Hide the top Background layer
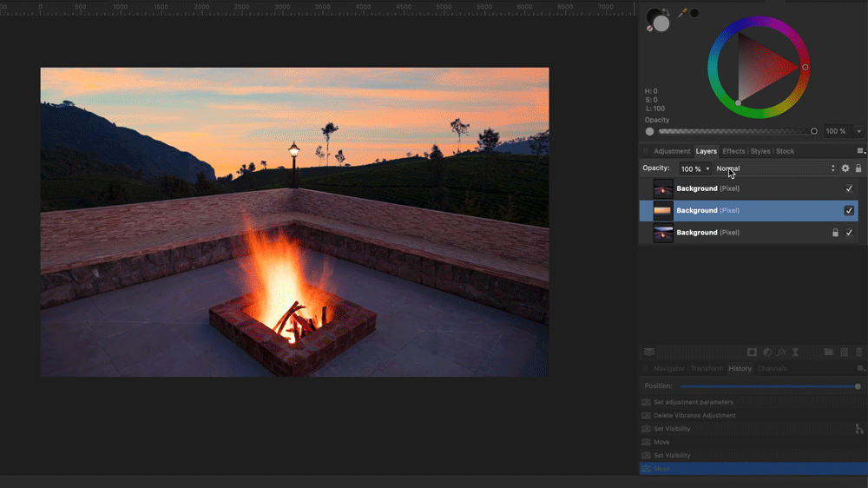The width and height of the screenshot is (868, 488). click(849, 188)
